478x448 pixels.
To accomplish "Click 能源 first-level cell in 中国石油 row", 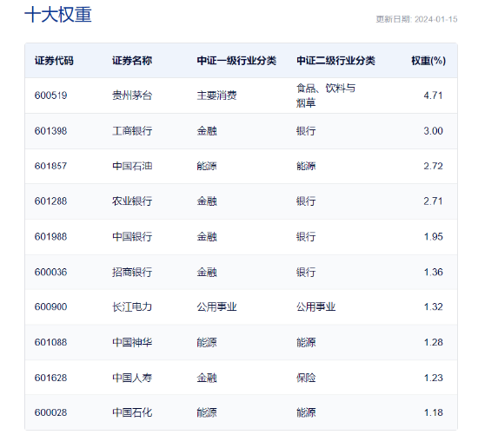I will tap(207, 166).
